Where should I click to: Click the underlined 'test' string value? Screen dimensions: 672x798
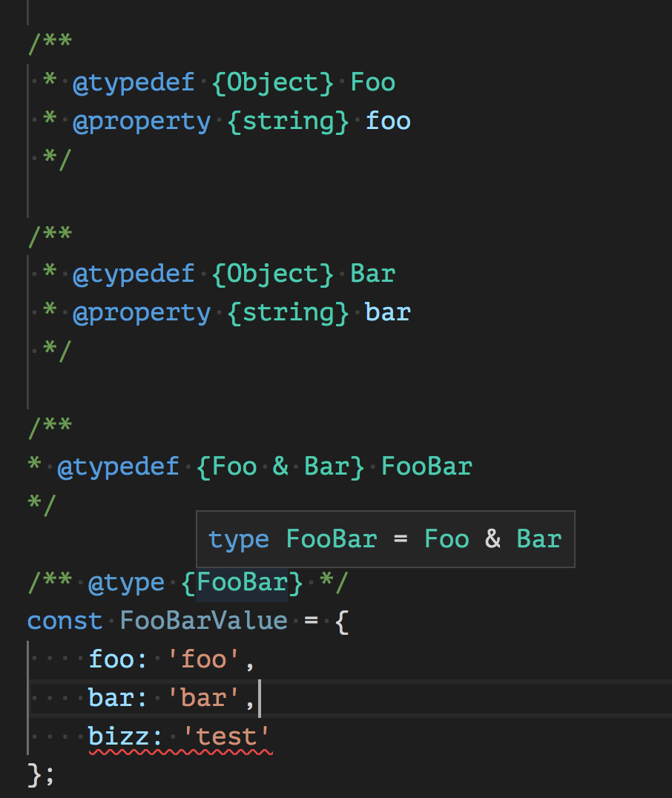coord(228,736)
